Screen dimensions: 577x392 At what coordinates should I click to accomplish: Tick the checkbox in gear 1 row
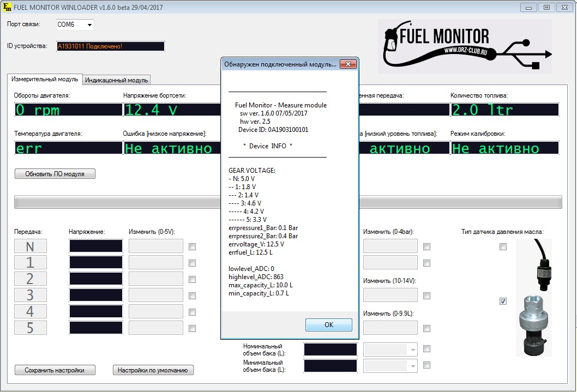(192, 263)
